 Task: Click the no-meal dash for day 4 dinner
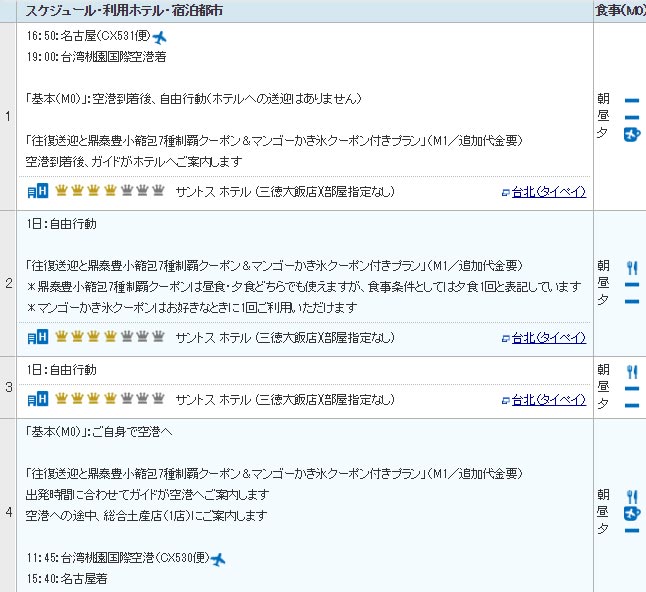pyautogui.click(x=632, y=531)
